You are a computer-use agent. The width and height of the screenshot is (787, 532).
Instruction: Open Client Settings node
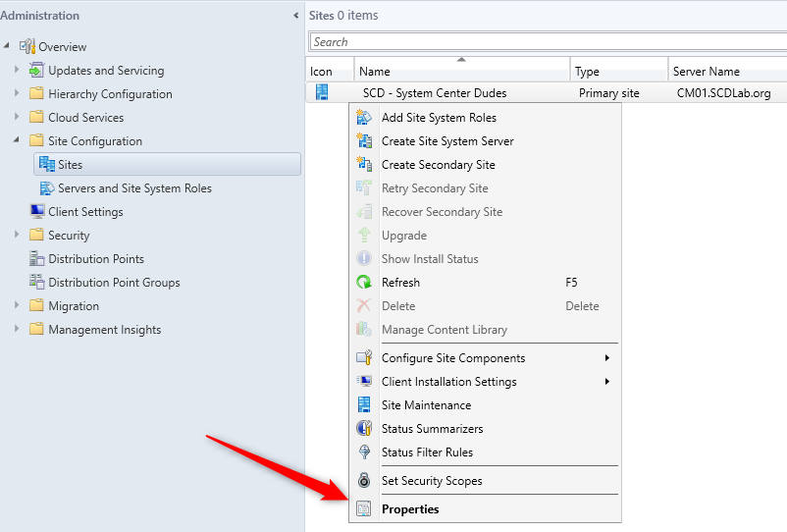(x=85, y=212)
